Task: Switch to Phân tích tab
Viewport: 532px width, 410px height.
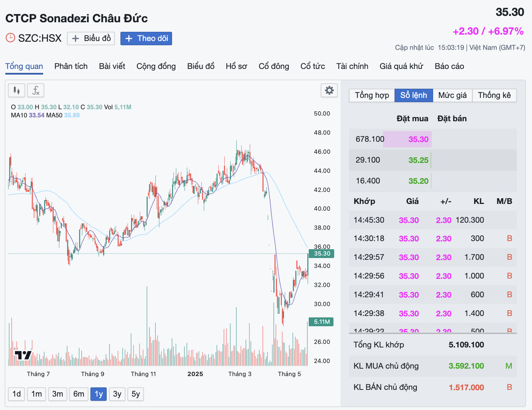Action: point(71,66)
